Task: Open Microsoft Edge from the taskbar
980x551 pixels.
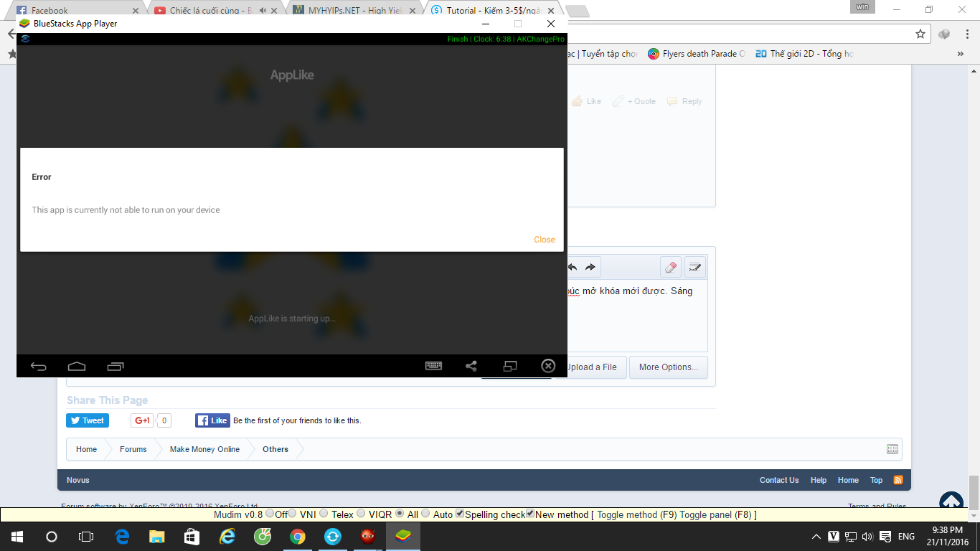Action: tap(121, 536)
